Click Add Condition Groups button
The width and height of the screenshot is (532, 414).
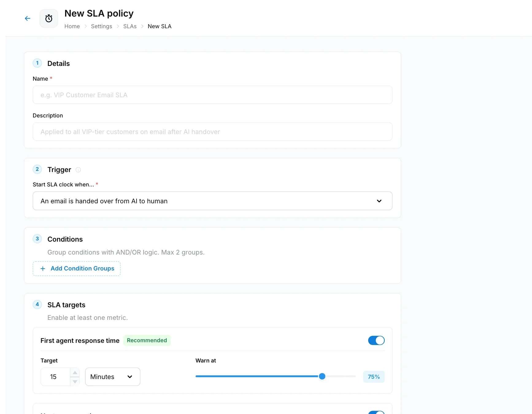77,269
